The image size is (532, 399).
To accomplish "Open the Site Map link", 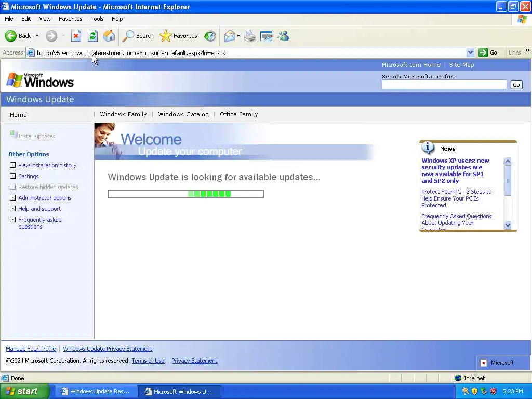I will (461, 64).
